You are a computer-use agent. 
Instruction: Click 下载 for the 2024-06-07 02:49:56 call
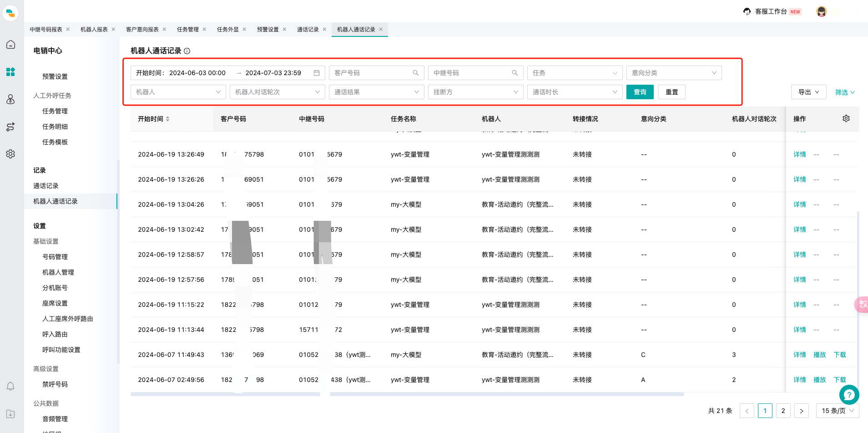pyautogui.click(x=840, y=380)
